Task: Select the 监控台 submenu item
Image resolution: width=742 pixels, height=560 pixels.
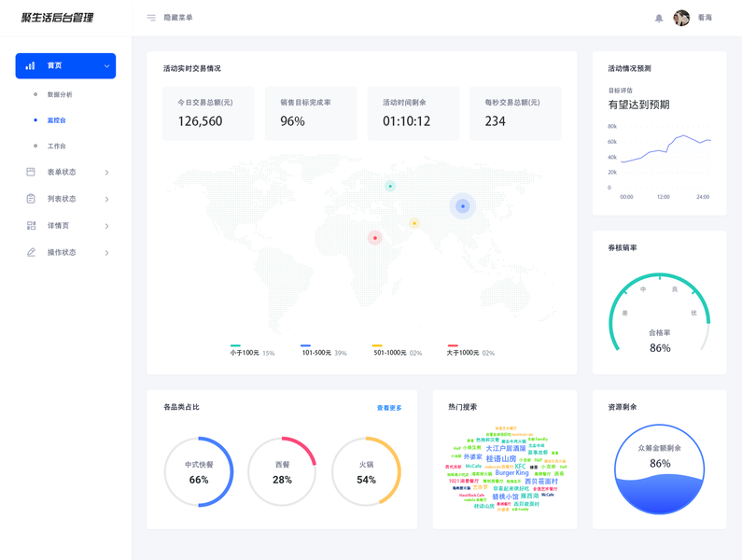Action: [56, 120]
